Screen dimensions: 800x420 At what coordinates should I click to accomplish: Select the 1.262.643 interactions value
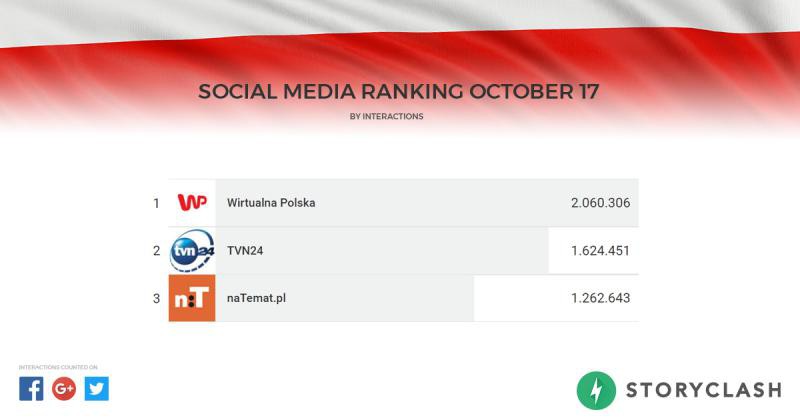coord(600,298)
